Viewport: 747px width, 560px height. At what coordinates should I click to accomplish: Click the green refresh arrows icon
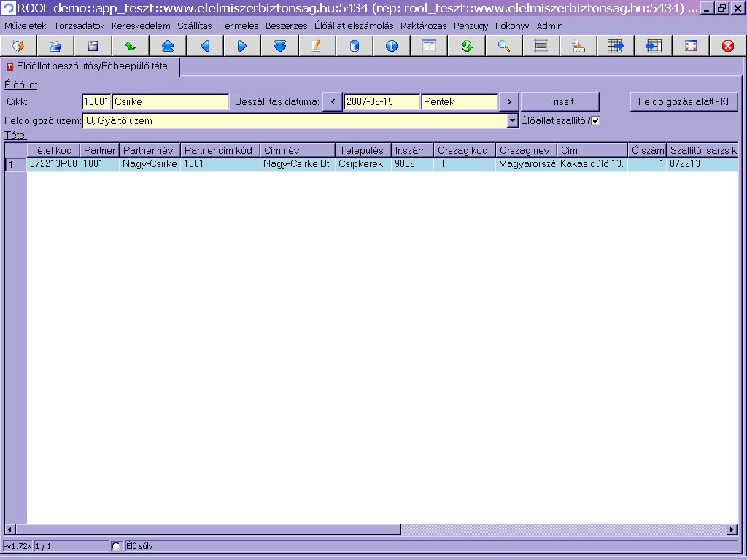point(466,46)
